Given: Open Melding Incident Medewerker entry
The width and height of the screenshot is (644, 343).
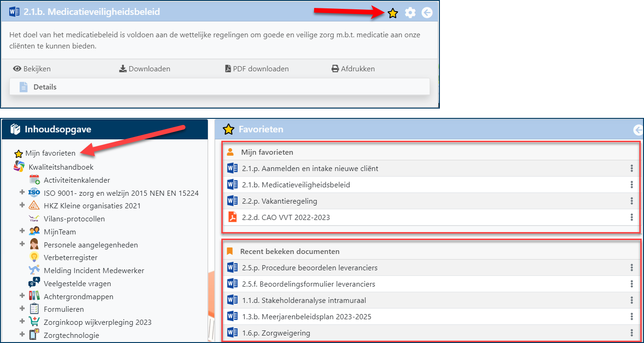Looking at the screenshot, I should coord(94,270).
